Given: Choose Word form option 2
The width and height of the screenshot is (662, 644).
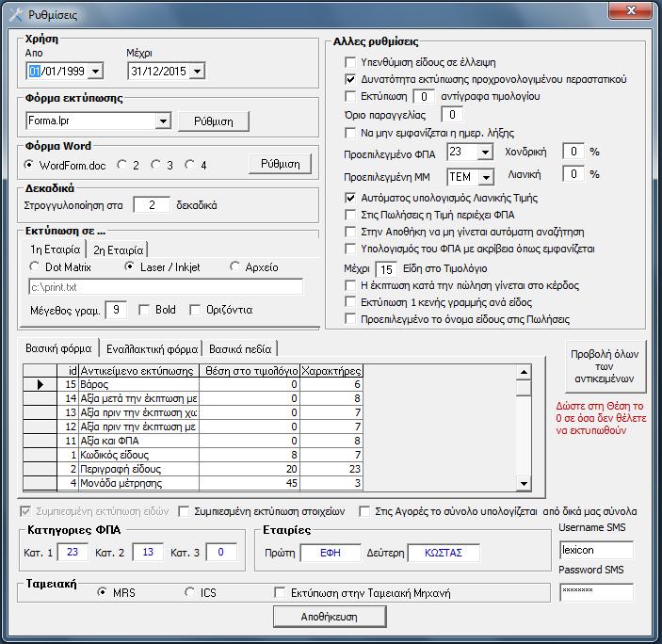Looking at the screenshot, I should [122, 165].
